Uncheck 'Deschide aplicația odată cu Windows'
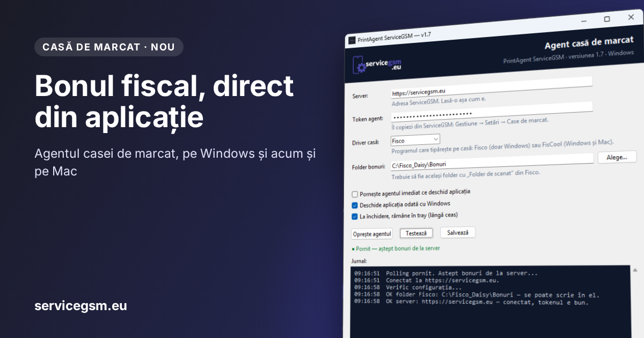Viewport: 644px width, 338px height. coord(355,205)
